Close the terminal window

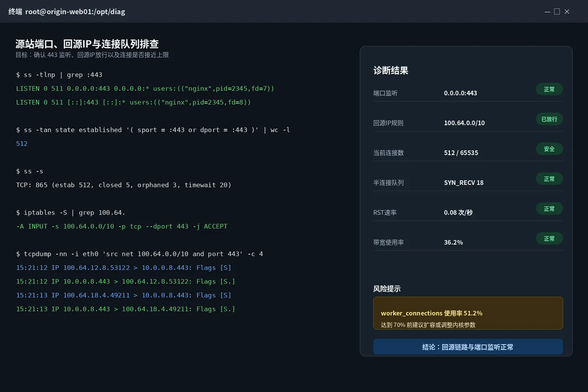[x=567, y=12]
